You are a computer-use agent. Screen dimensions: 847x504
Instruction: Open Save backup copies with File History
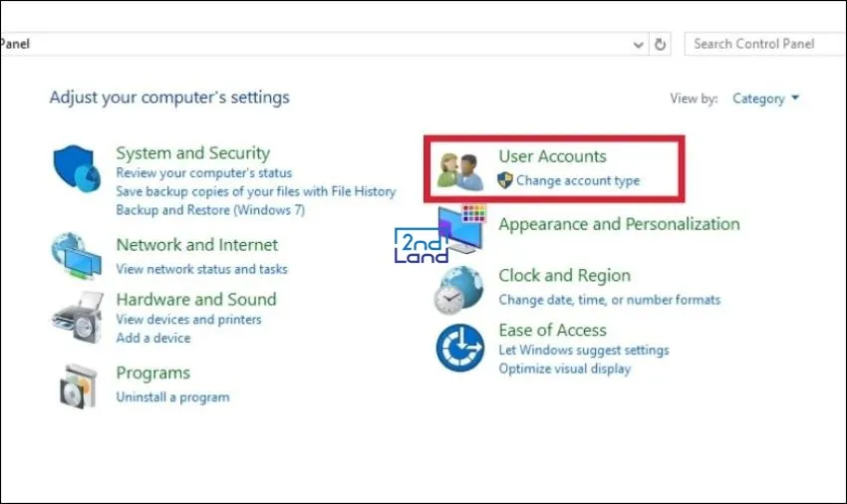(x=255, y=191)
